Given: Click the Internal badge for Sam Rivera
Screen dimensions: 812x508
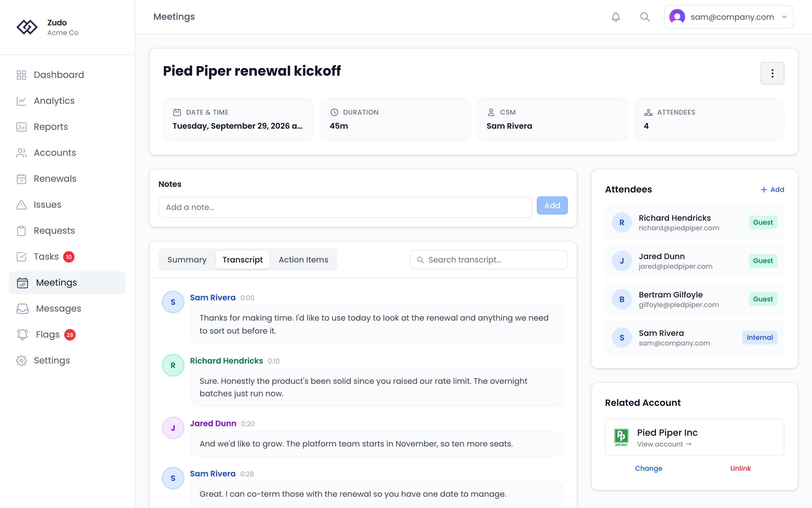Looking at the screenshot, I should pos(759,338).
